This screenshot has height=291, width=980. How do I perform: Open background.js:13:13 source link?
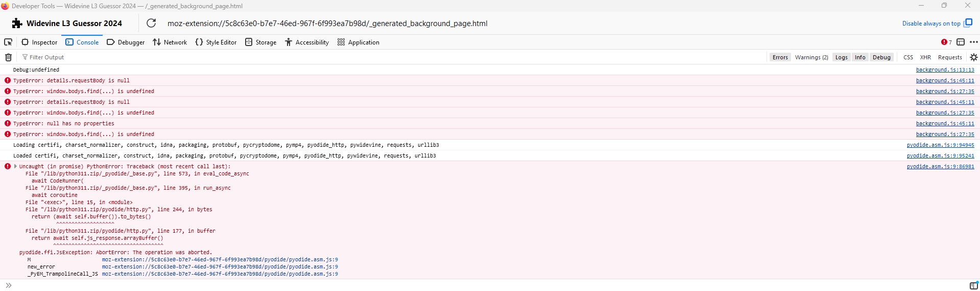click(x=945, y=70)
